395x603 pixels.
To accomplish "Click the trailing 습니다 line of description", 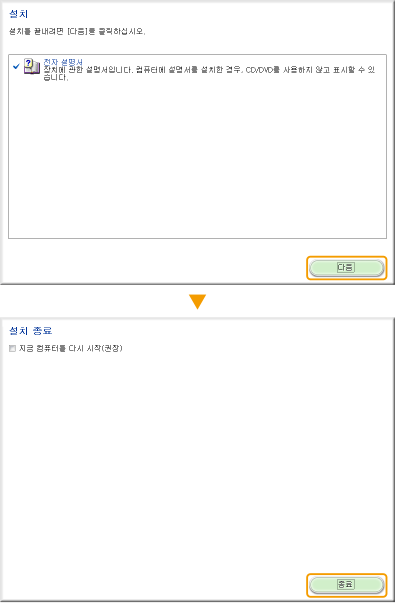I will (56, 78).
